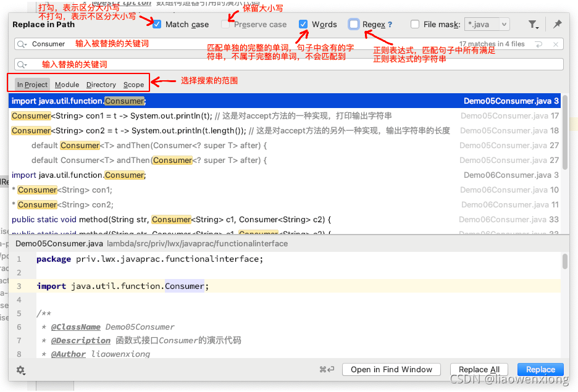The width and height of the screenshot is (578, 392).
Task: Click the Consumer search text field
Action: tap(288, 44)
